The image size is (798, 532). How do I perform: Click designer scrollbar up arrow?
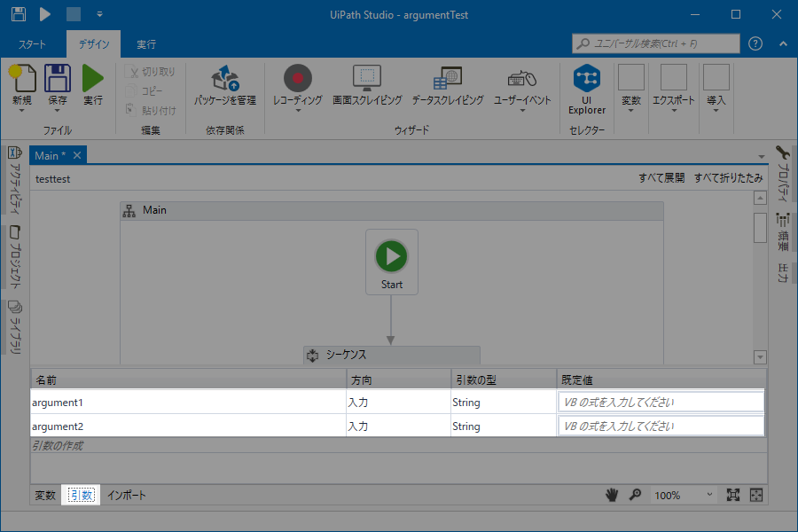coord(760,198)
